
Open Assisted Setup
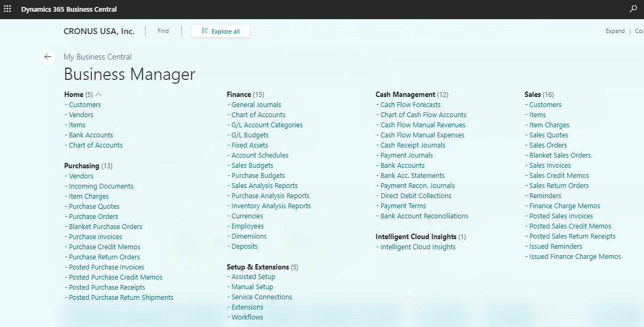(253, 277)
